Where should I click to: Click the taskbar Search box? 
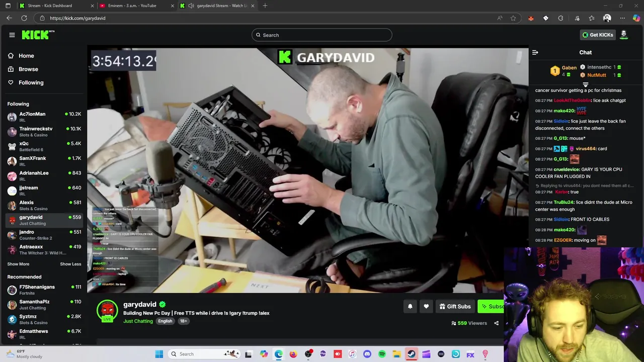[204, 354]
